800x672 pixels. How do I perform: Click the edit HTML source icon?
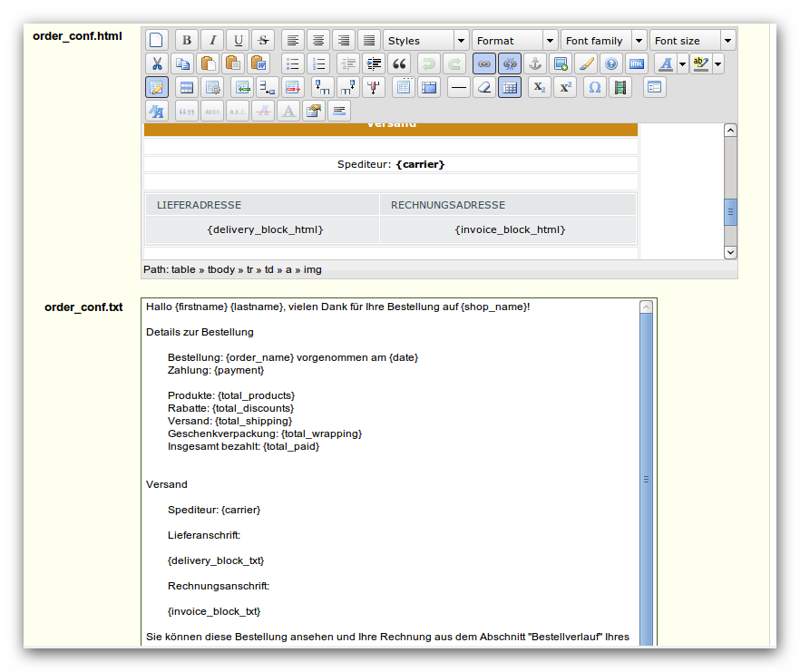pos(636,63)
